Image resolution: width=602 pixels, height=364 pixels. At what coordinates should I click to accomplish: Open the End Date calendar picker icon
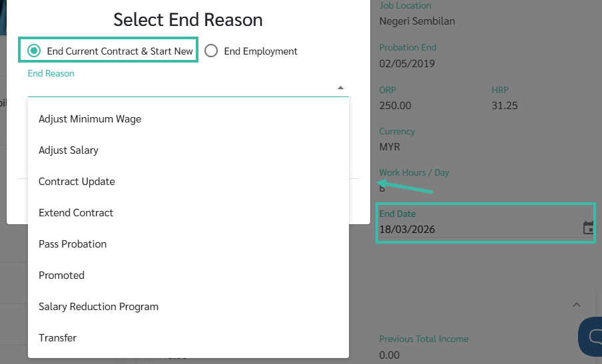589,228
